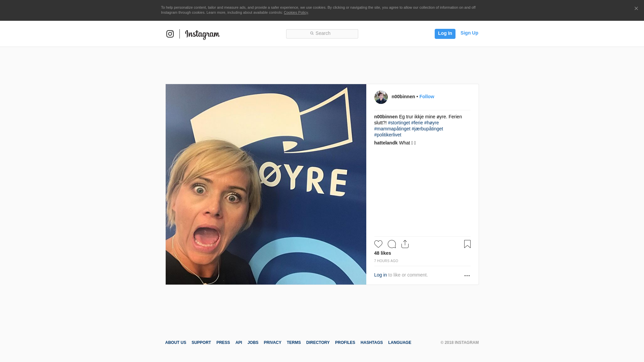Dismiss the cookie banner X

click(x=636, y=9)
